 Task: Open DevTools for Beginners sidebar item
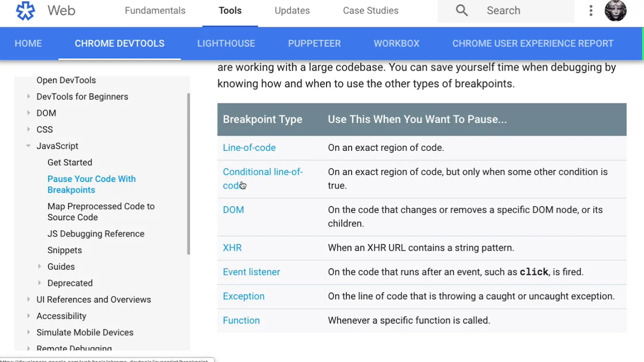82,97
